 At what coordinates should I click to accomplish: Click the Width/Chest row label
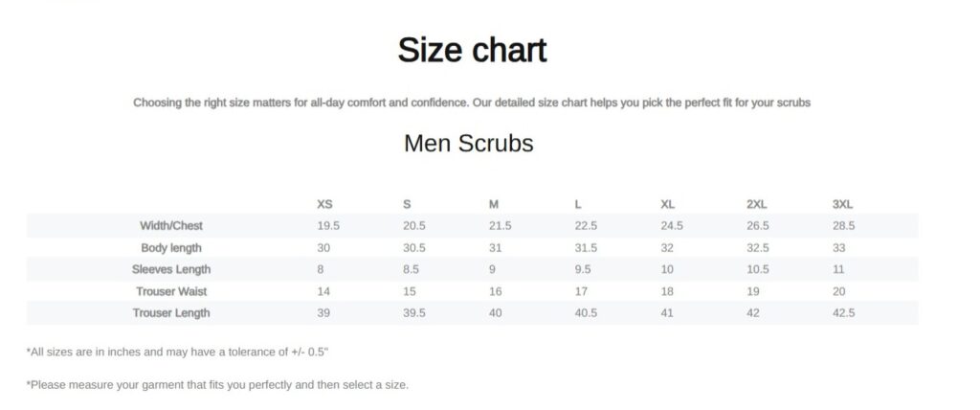click(171, 226)
